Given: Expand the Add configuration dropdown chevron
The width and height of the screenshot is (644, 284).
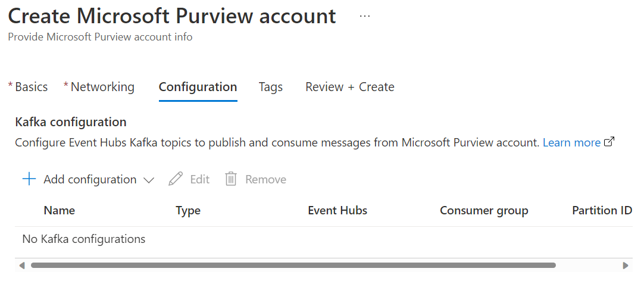Looking at the screenshot, I should 148,180.
